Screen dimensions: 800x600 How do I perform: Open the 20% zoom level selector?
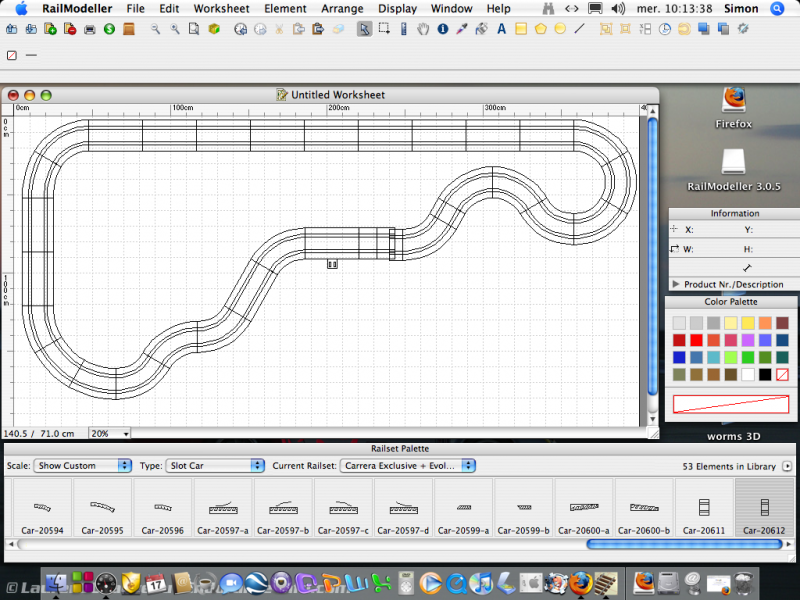110,434
